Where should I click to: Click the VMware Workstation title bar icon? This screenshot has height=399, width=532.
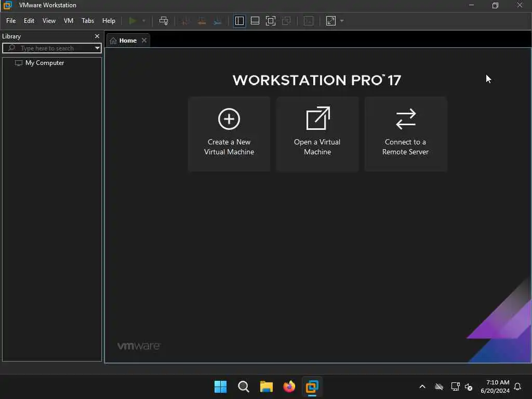(7, 5)
